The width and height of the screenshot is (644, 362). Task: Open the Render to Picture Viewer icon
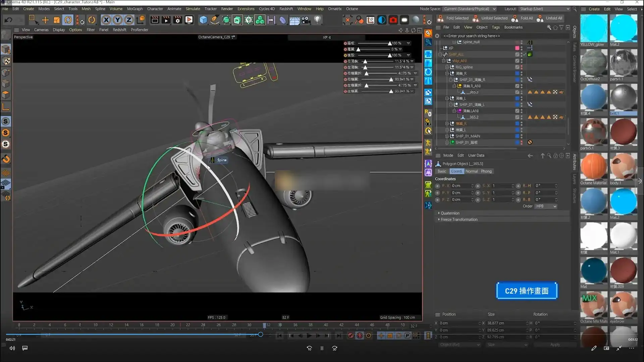click(166, 20)
